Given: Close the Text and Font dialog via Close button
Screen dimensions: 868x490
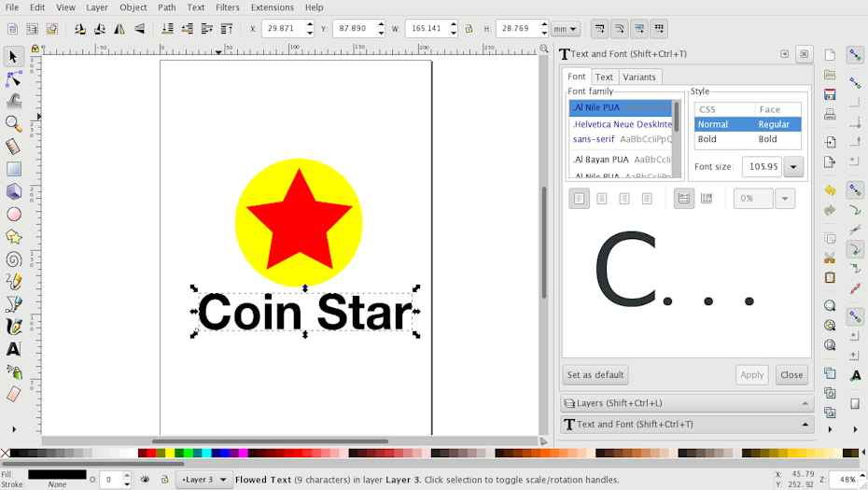Looking at the screenshot, I should (791, 374).
